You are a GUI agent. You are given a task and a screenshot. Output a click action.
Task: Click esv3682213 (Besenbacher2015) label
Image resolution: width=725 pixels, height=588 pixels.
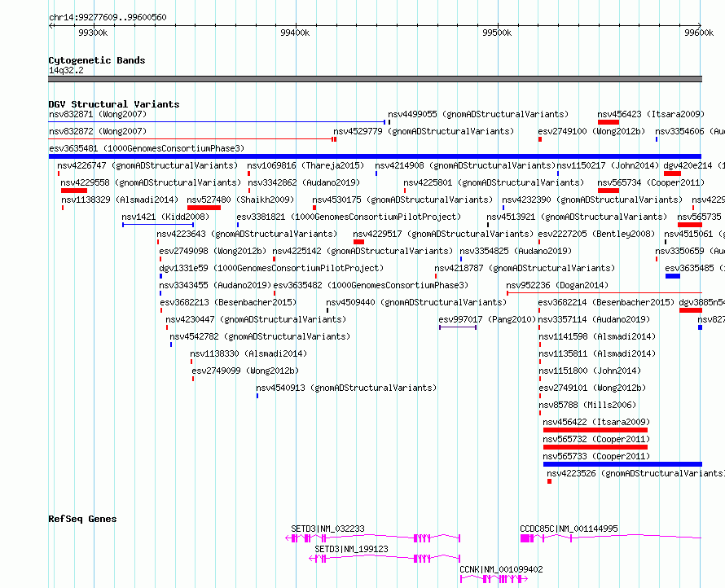pyautogui.click(x=228, y=302)
